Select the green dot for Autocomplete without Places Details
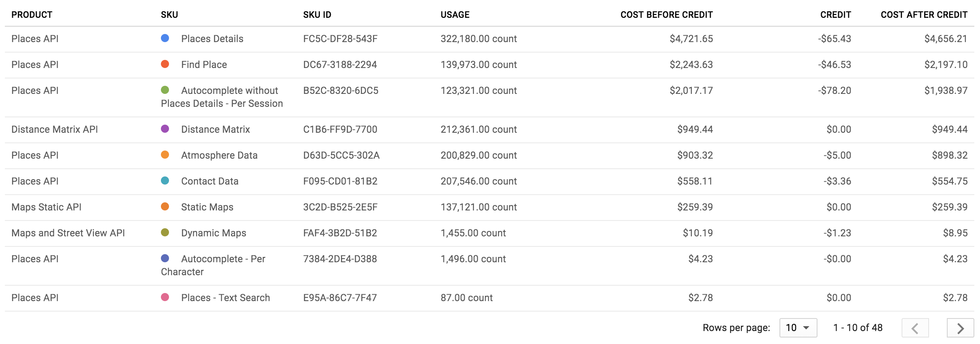The height and width of the screenshot is (344, 980). click(x=165, y=90)
